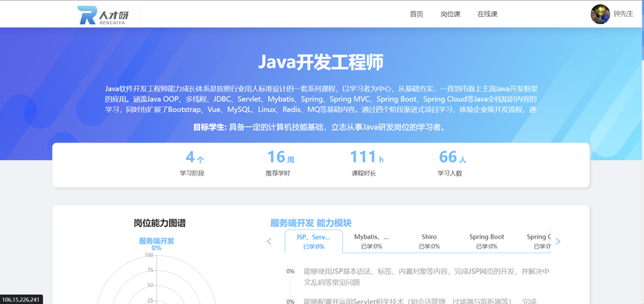Switch to the Mybatis、... tab
Screen dimensions: 644x304
(x=371, y=241)
